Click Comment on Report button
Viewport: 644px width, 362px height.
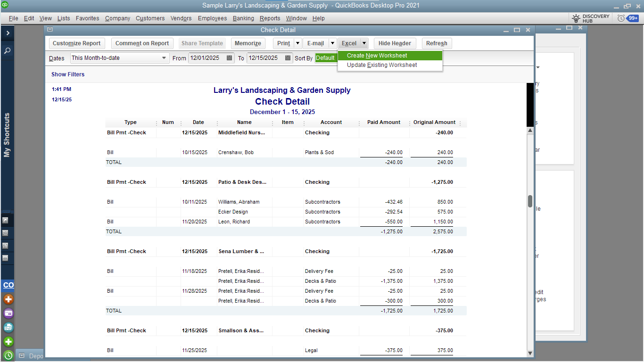[142, 43]
